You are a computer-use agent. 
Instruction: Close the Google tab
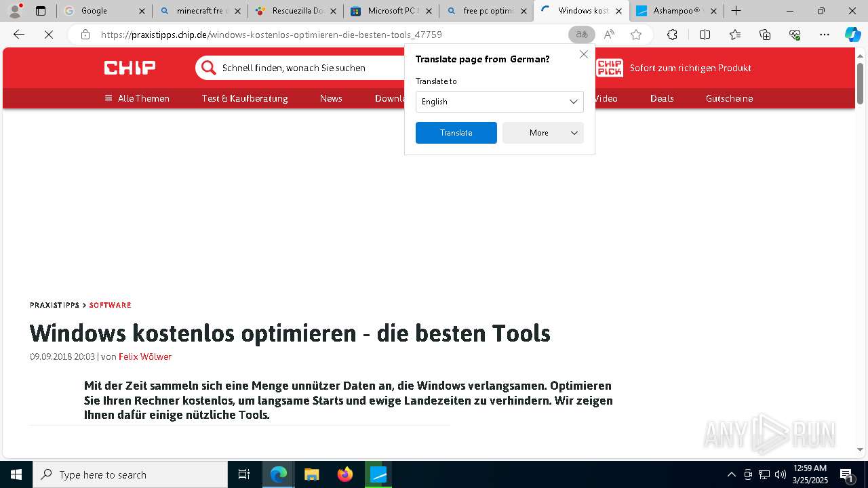click(141, 11)
